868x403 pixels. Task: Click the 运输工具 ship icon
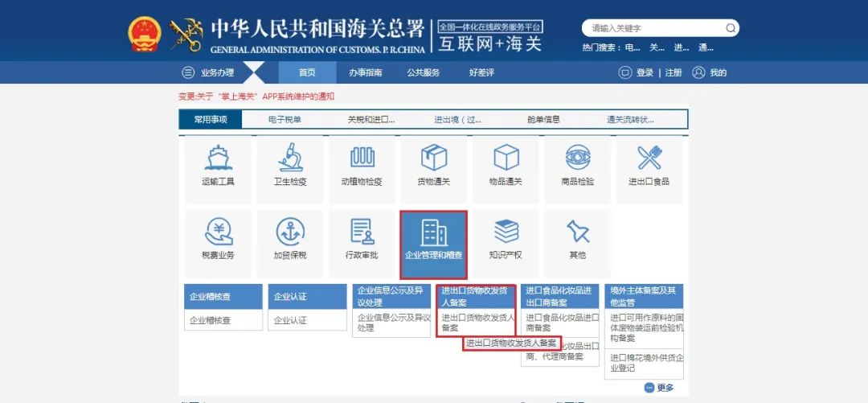(x=218, y=158)
